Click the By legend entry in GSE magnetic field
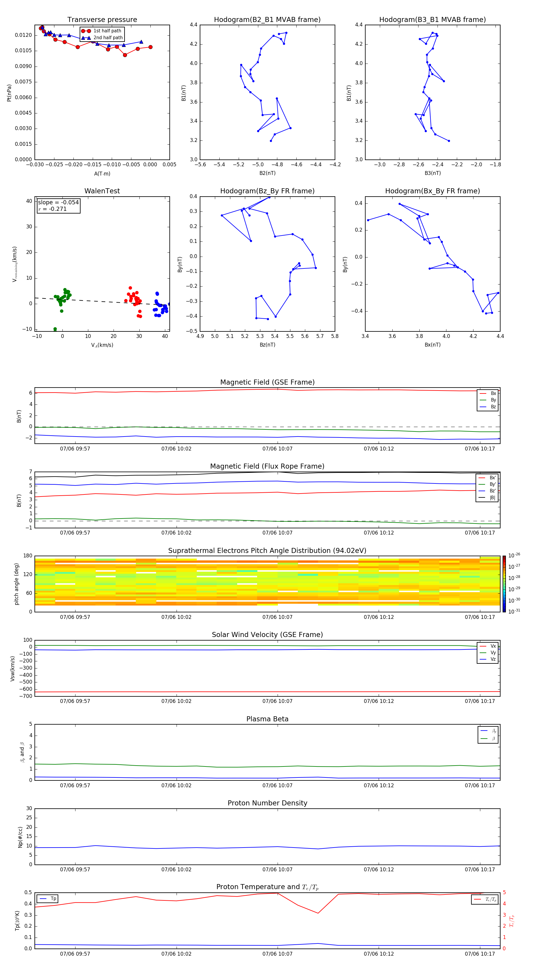This screenshot has width=535, height=980. pyautogui.click(x=488, y=400)
